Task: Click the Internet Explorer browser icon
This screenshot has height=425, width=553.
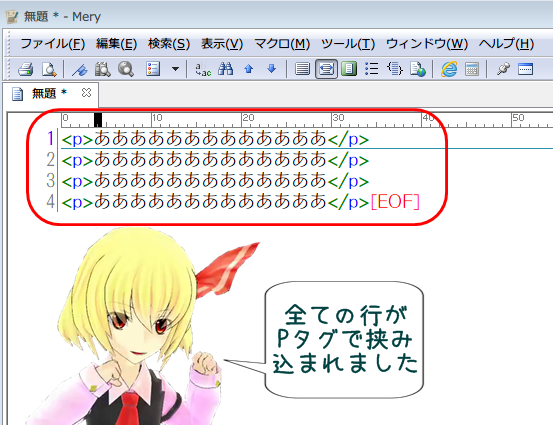Action: 449,69
